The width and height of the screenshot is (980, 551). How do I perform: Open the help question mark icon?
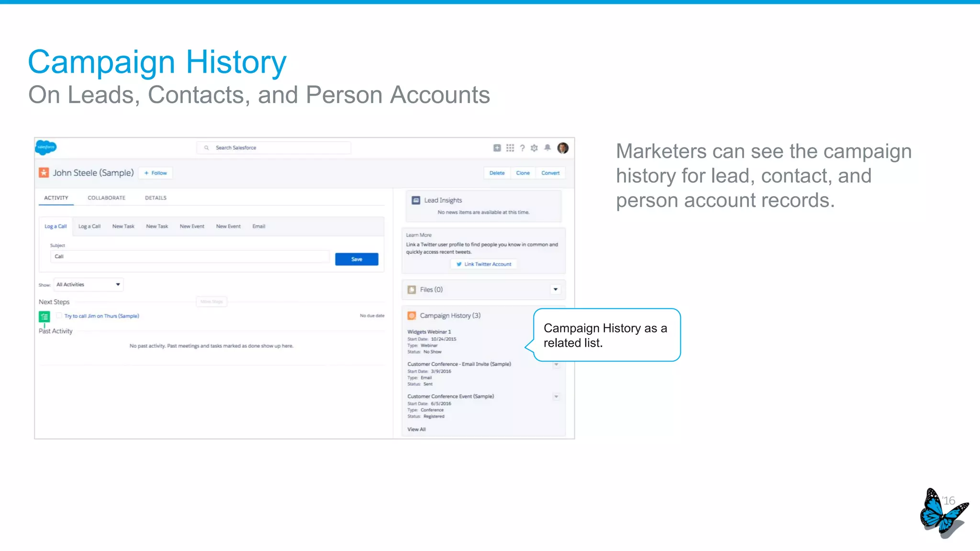[522, 148]
